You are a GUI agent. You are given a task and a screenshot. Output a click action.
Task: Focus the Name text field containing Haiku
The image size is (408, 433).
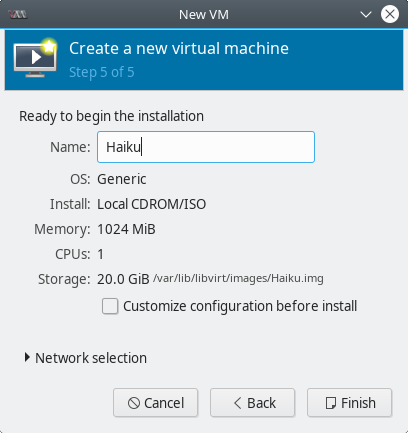coord(206,147)
